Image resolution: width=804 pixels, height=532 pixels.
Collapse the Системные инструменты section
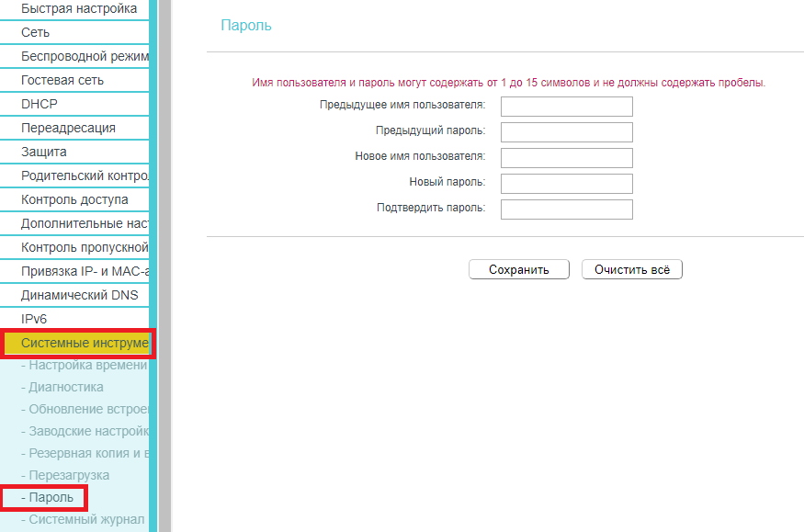click(x=79, y=344)
